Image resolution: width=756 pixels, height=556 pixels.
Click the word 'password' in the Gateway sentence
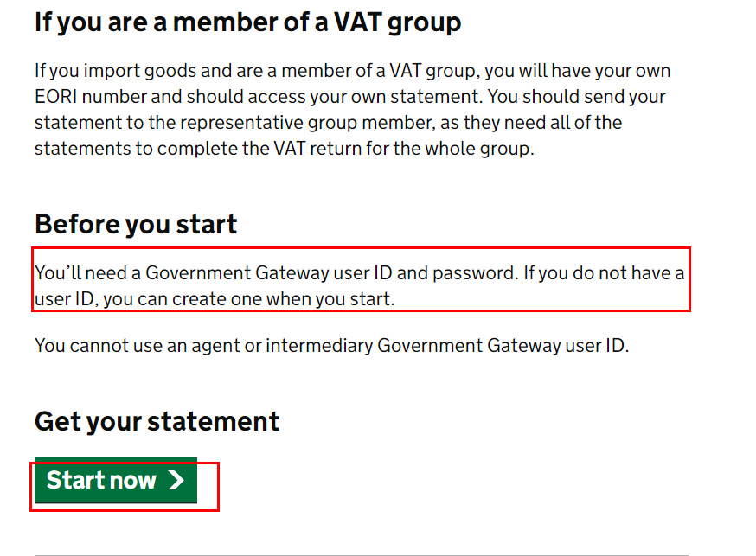coord(473,274)
